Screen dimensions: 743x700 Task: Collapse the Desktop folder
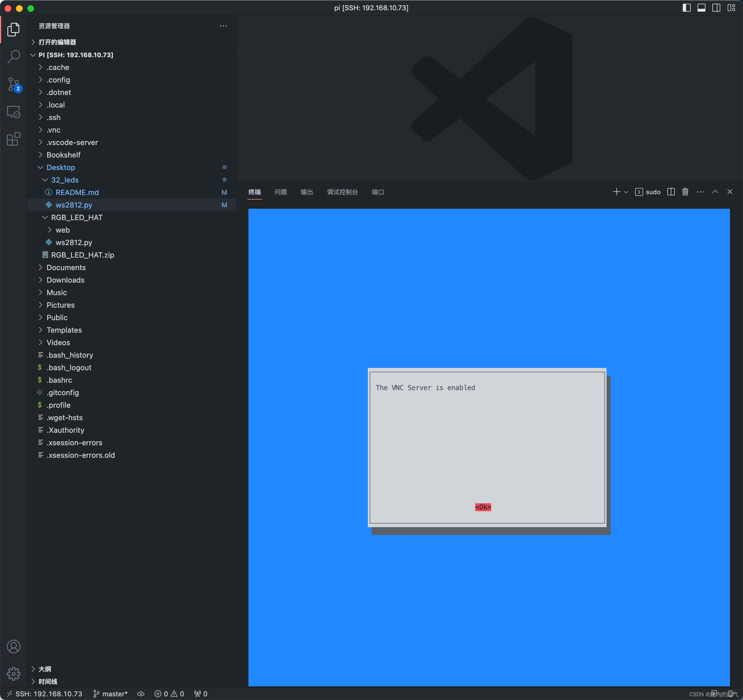(61, 167)
